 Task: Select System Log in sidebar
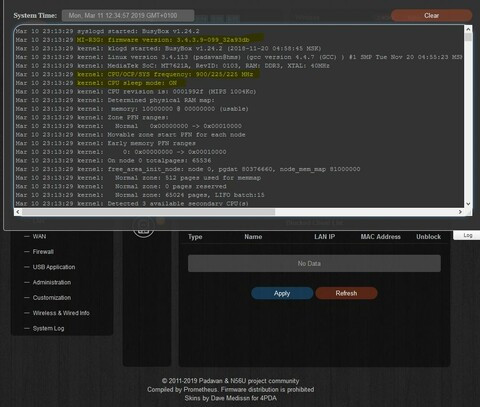(x=48, y=328)
